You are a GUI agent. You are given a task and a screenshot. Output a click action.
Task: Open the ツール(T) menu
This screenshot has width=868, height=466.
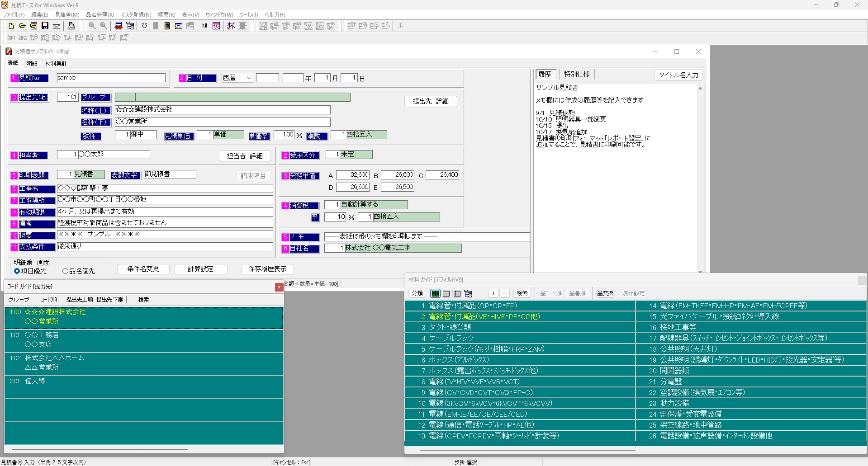(x=249, y=15)
